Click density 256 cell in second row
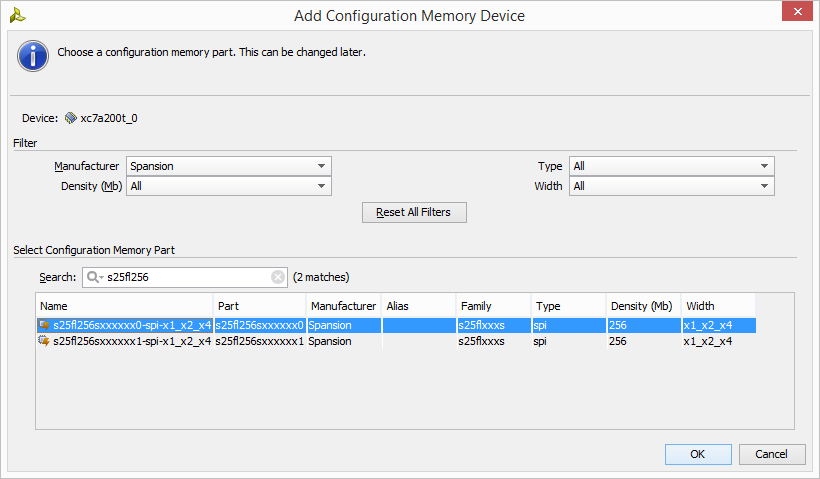This screenshot has height=479, width=820. click(644, 341)
